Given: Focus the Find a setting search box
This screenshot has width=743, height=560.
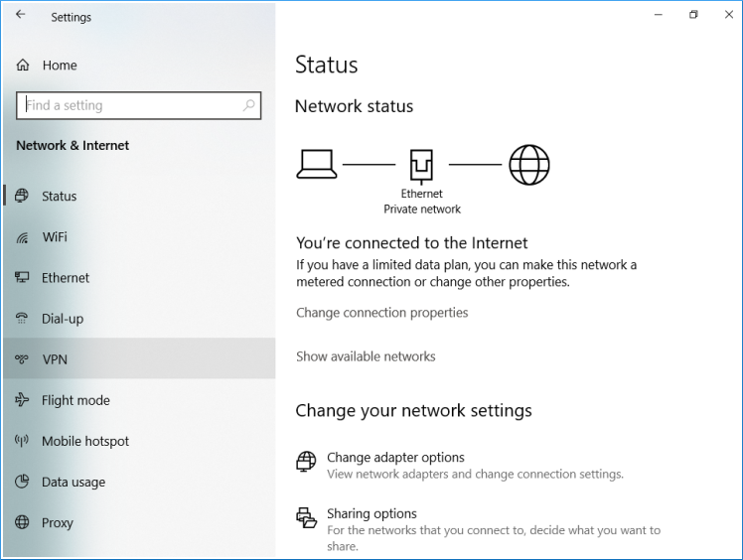Looking at the screenshot, I should pyautogui.click(x=129, y=105).
